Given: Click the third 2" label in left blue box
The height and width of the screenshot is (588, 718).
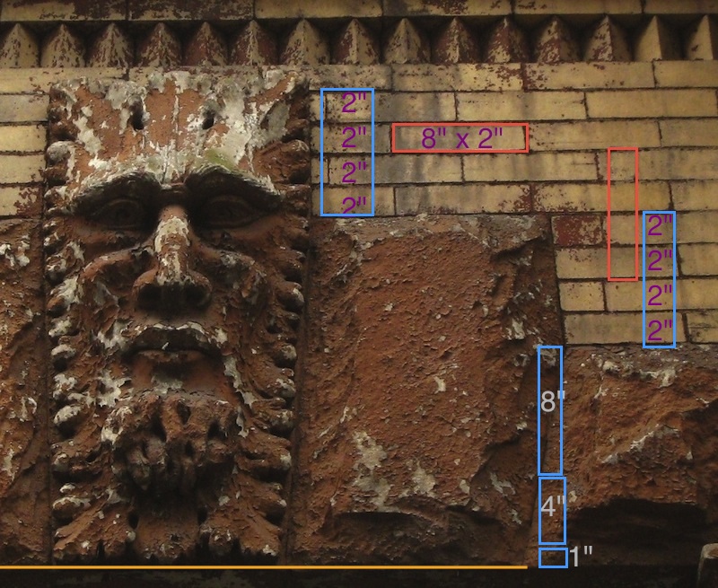Looking at the screenshot, I should tap(355, 171).
